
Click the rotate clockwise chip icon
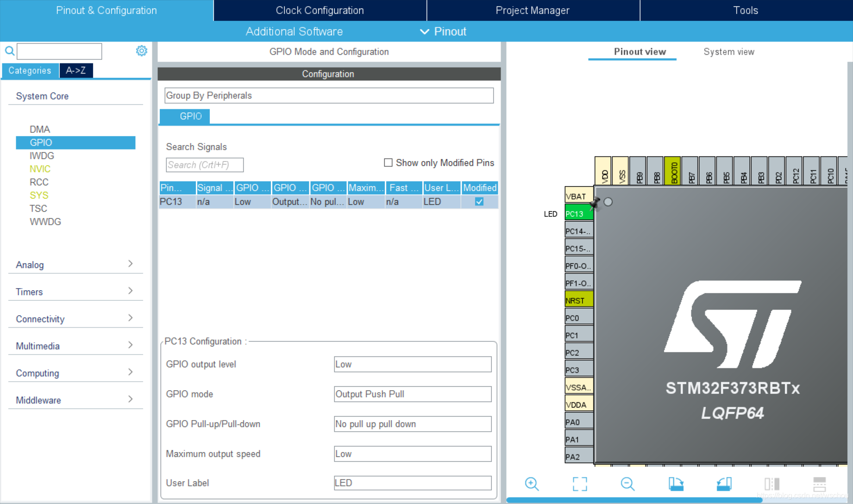676,484
